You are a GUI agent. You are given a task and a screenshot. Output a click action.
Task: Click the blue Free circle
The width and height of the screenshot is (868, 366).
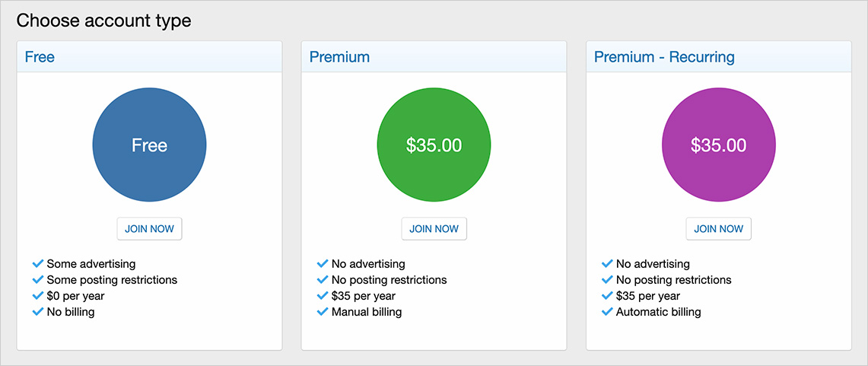pos(149,145)
